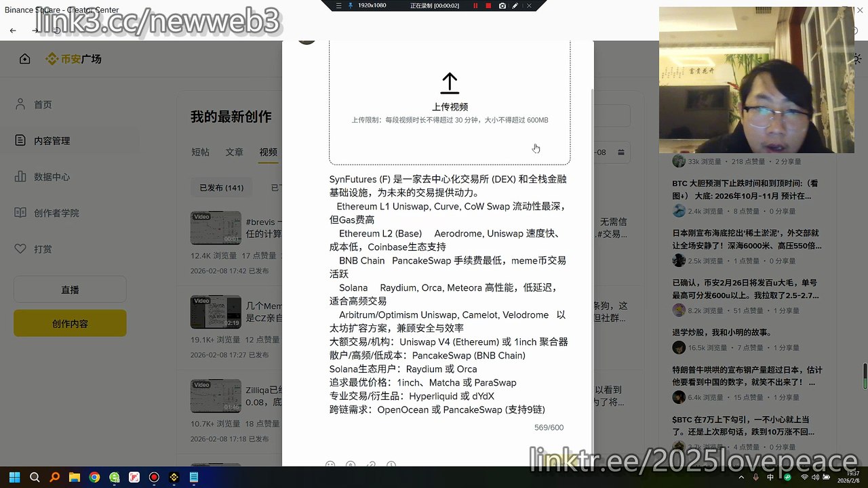Click the 打赏 heart icon
Image resolution: width=868 pixels, height=488 pixels.
pos(20,249)
